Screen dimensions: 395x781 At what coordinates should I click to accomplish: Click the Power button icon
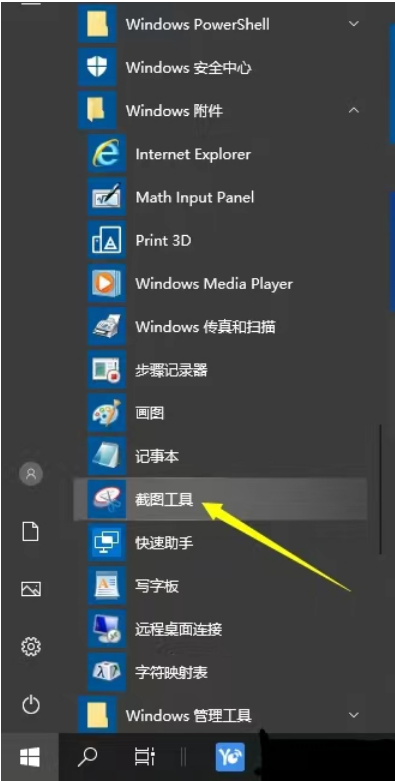[31, 705]
